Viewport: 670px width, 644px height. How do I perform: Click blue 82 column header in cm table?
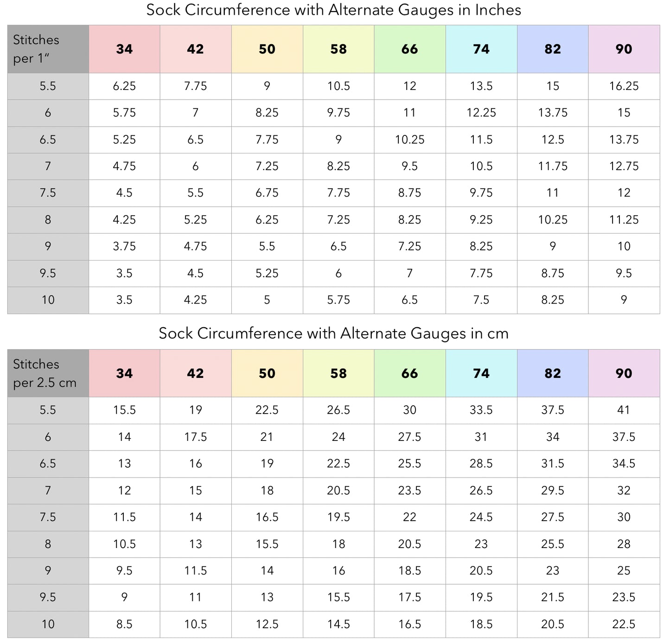coord(553,373)
